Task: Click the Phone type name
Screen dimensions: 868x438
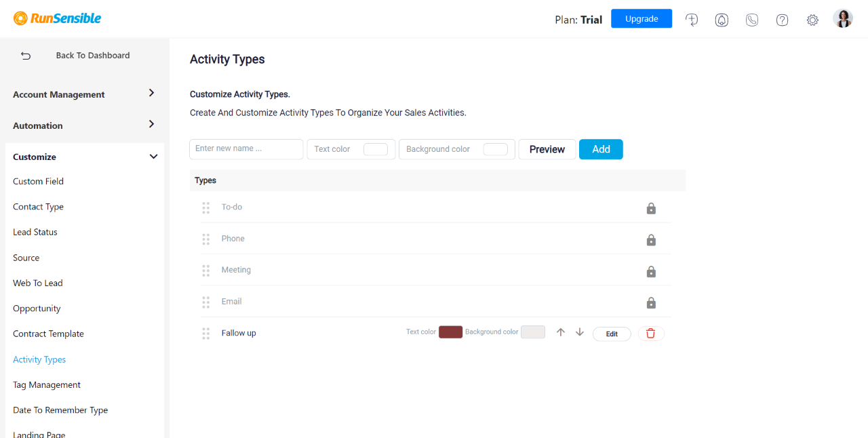Action: [x=233, y=239]
